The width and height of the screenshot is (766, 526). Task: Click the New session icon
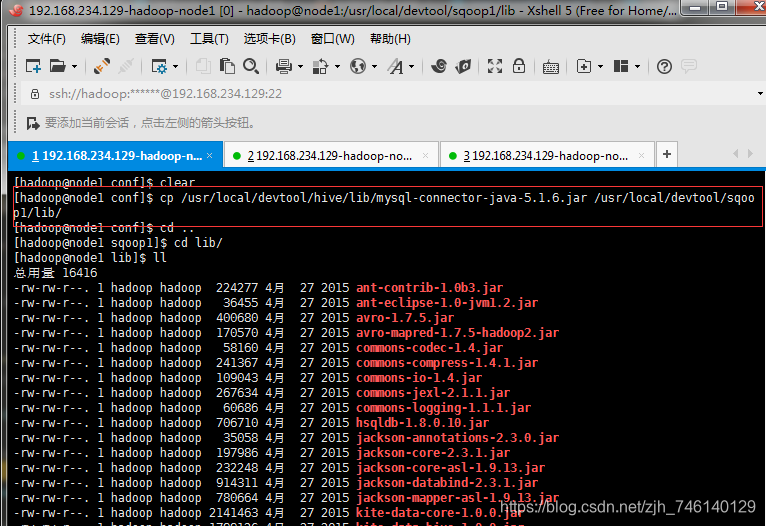(33, 66)
